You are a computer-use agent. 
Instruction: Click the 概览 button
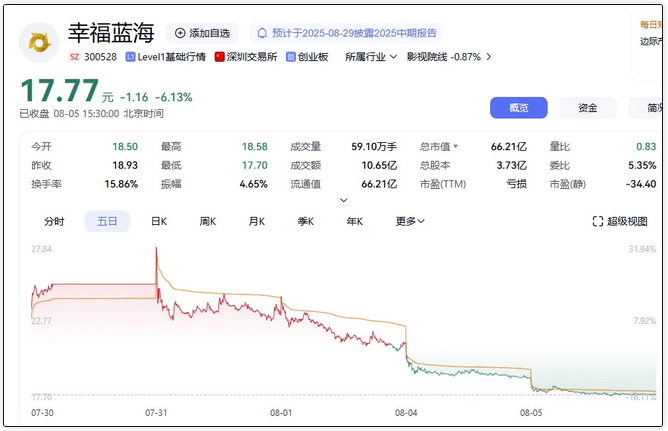point(518,108)
